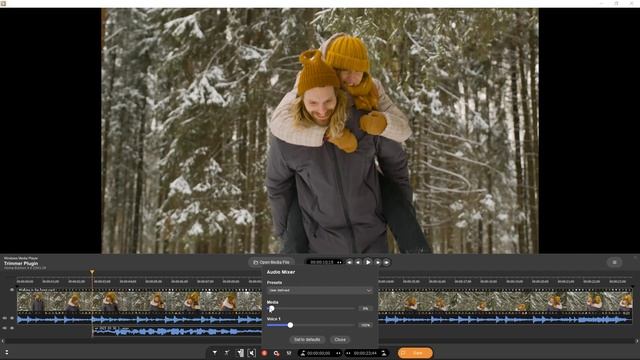Click the timeline scrollbar's left arrow
The image size is (640, 360).
pos(3,341)
